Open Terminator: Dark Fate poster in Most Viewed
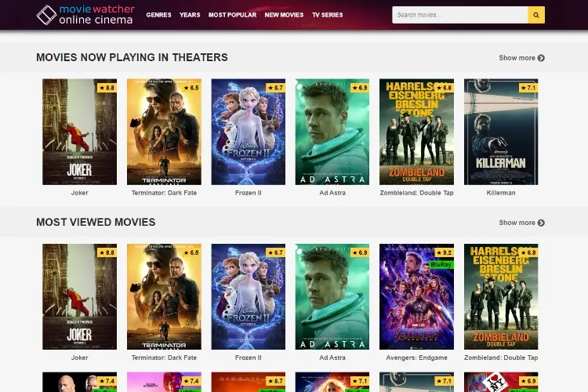Viewport: 588px width, 392px height. [164, 296]
